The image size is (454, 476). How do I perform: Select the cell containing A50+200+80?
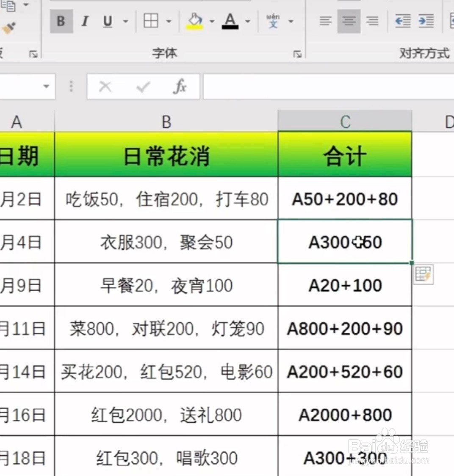(344, 199)
